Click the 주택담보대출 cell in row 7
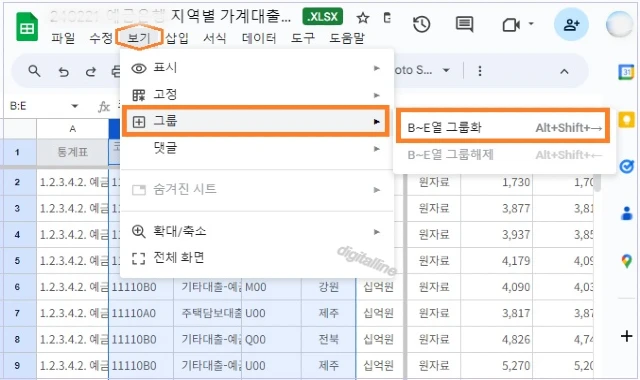 [207, 313]
